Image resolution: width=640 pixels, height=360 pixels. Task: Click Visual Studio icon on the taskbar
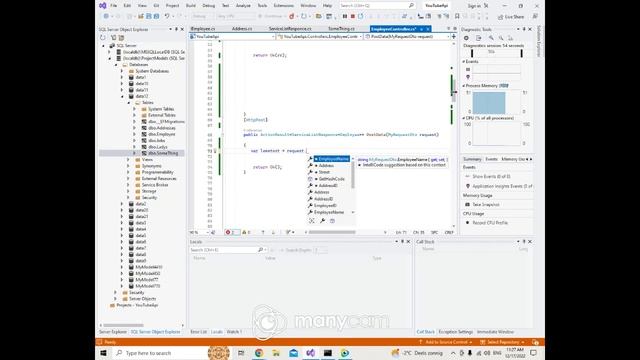click(311, 353)
